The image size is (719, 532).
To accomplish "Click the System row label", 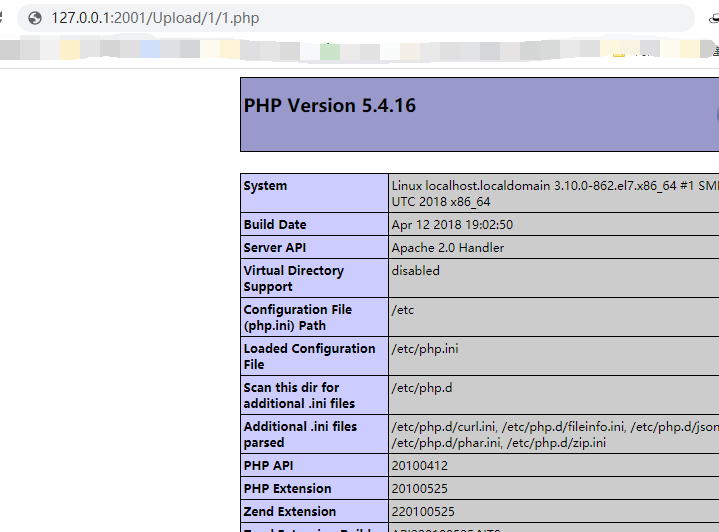I will pyautogui.click(x=265, y=186).
